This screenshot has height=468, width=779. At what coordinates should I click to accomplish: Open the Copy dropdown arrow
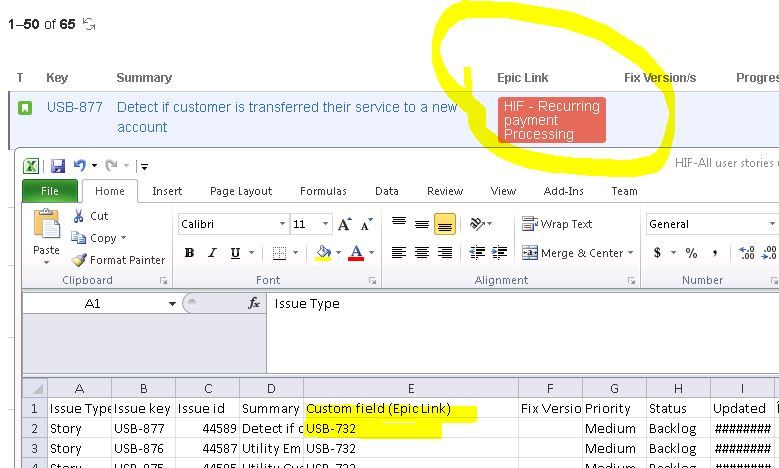pos(123,238)
